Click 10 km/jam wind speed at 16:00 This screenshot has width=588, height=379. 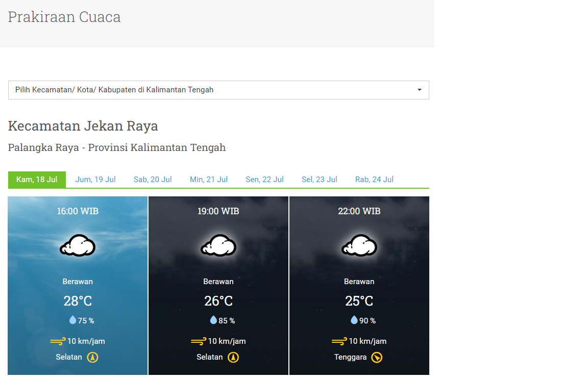pos(86,342)
